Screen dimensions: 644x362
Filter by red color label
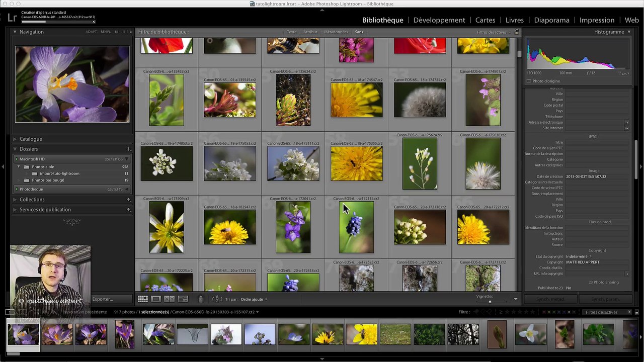(x=544, y=312)
